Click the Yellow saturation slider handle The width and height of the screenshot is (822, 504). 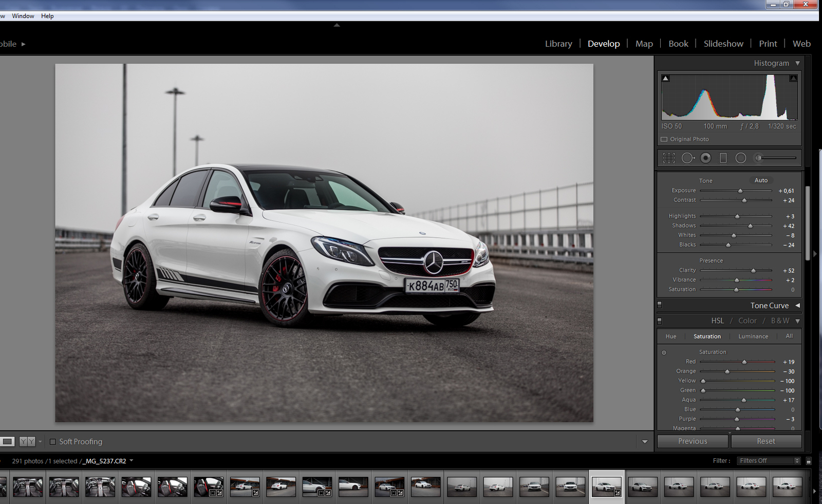coord(703,381)
